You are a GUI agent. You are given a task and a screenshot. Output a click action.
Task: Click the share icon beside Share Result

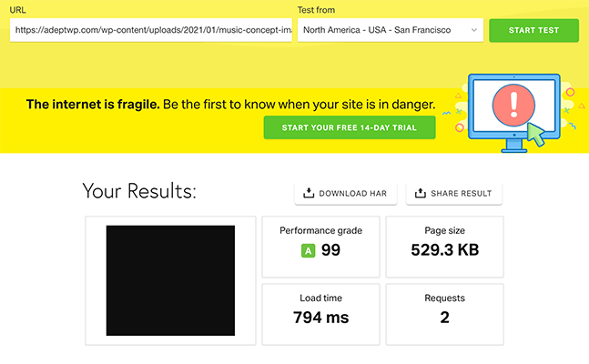[421, 193]
